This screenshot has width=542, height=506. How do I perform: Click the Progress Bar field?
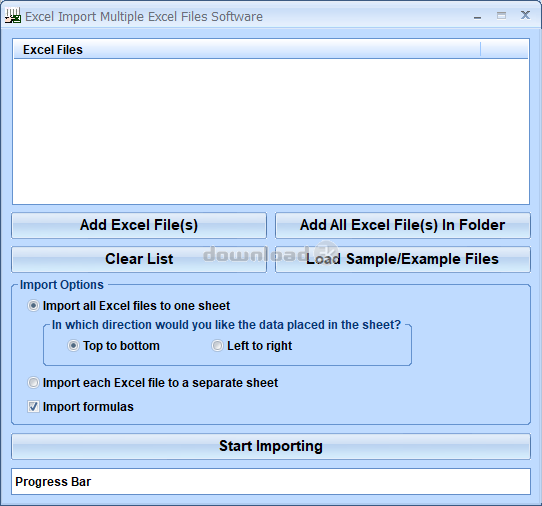pyautogui.click(x=271, y=481)
